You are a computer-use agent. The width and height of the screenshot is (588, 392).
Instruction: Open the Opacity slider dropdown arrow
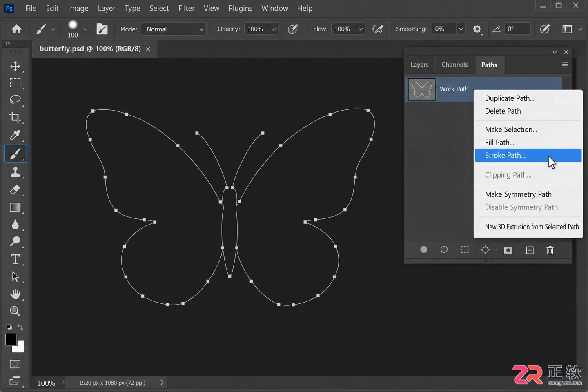click(x=274, y=29)
